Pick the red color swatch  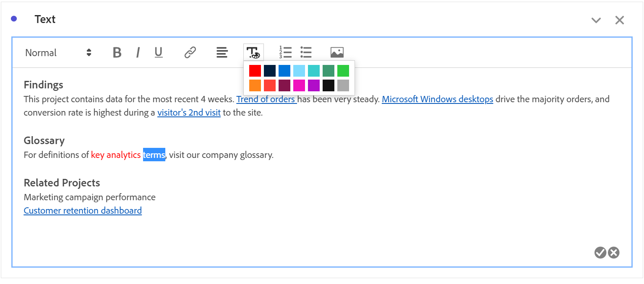point(255,71)
